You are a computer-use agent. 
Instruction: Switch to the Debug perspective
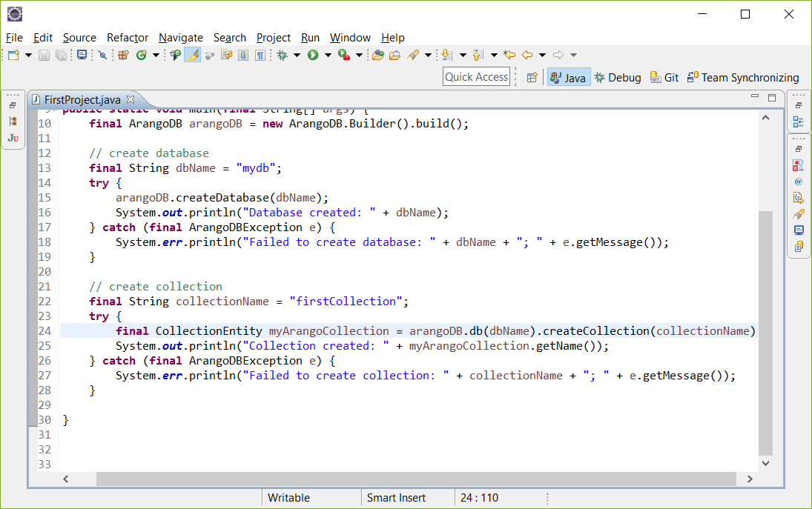(x=618, y=78)
